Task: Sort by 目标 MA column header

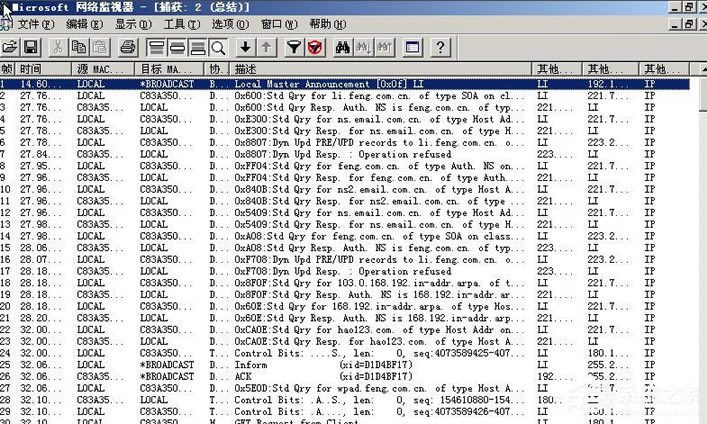Action: click(170, 69)
